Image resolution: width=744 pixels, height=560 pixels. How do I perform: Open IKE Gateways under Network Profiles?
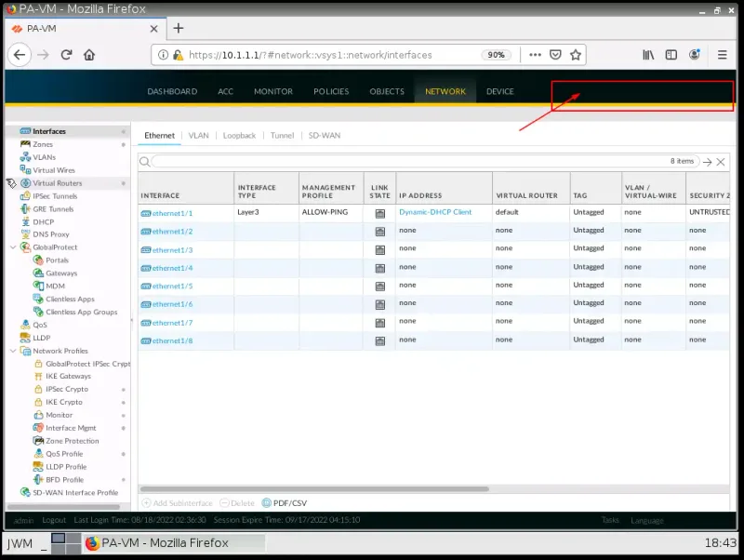tap(68, 377)
